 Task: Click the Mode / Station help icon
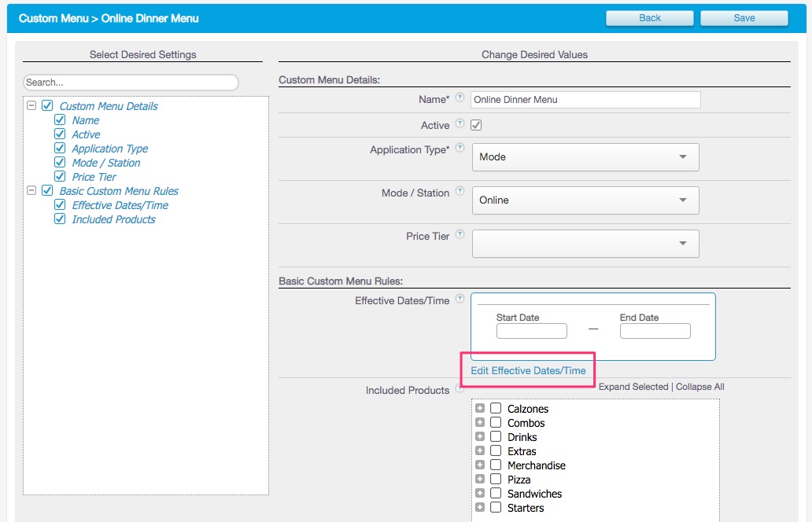pyautogui.click(x=461, y=191)
